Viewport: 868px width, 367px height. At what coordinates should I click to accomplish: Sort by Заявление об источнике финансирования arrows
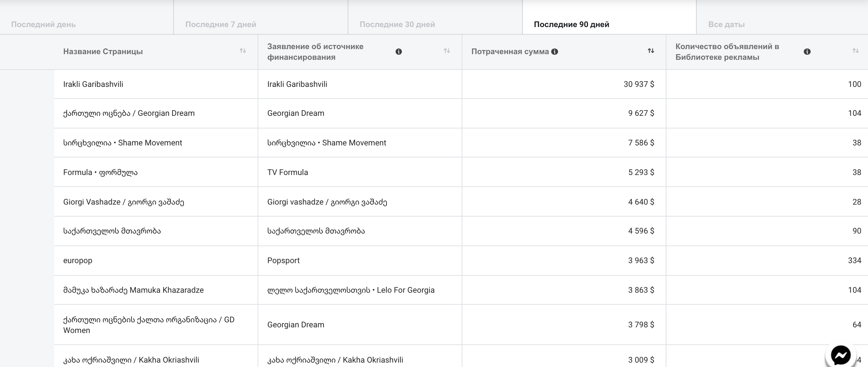click(x=447, y=51)
